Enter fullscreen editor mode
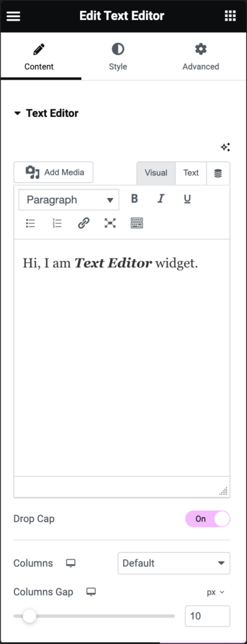Viewport: 247px width, 644px height. point(110,223)
